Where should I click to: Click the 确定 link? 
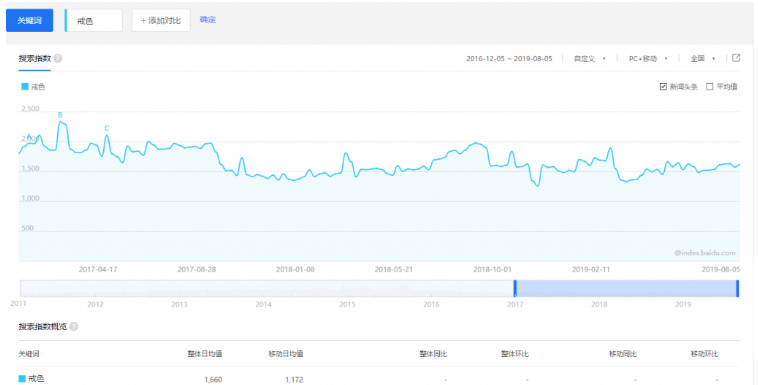coord(207,19)
